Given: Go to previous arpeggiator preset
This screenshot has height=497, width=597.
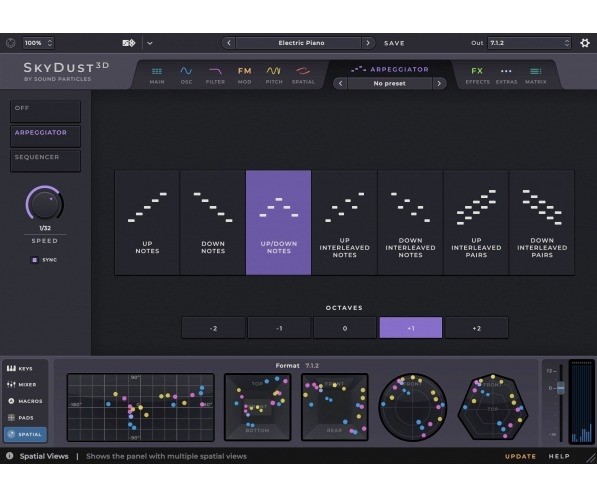Looking at the screenshot, I should (340, 83).
